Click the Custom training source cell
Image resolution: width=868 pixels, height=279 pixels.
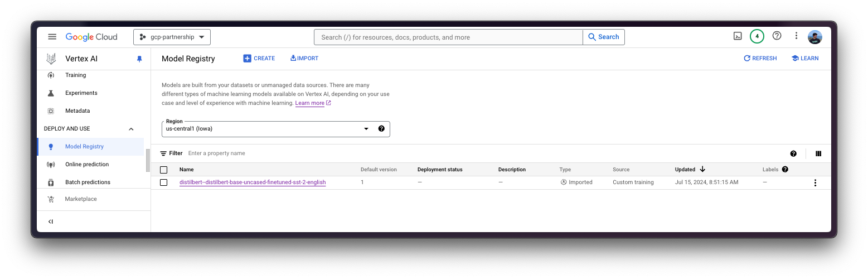(633, 182)
